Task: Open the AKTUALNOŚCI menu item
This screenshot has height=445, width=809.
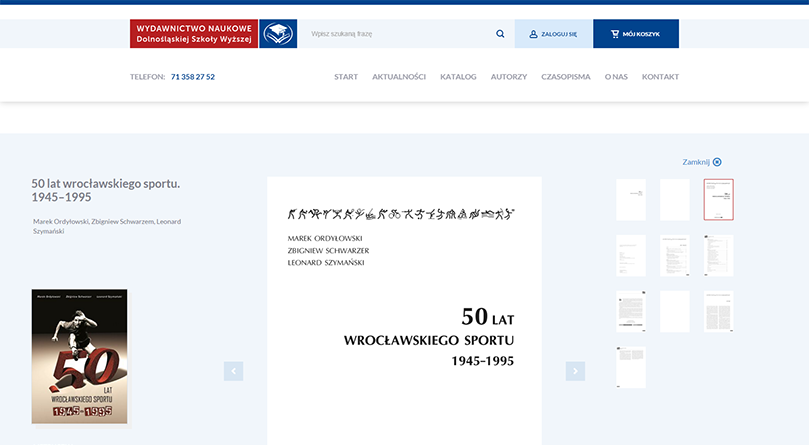Action: pyautogui.click(x=399, y=76)
